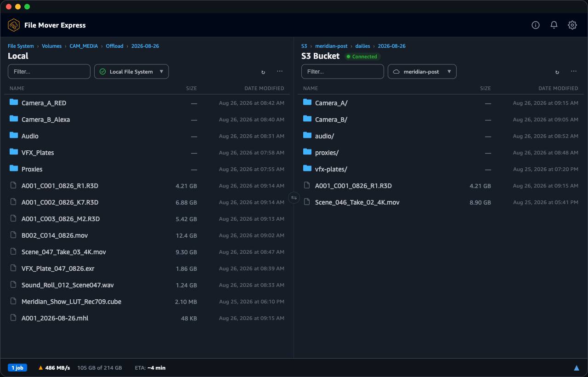Click file icon for Scene_046_Take_02_4K.mov
The width and height of the screenshot is (588, 377).
click(307, 202)
